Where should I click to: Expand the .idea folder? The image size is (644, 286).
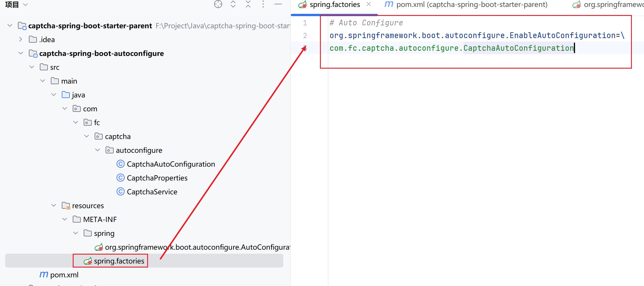tap(20, 39)
